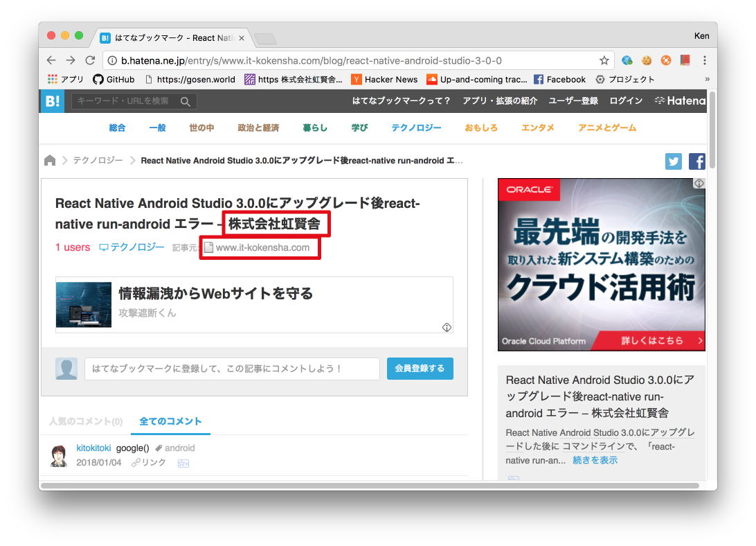Click ログイン in header
The height and width of the screenshot is (546, 756).
pos(626,100)
